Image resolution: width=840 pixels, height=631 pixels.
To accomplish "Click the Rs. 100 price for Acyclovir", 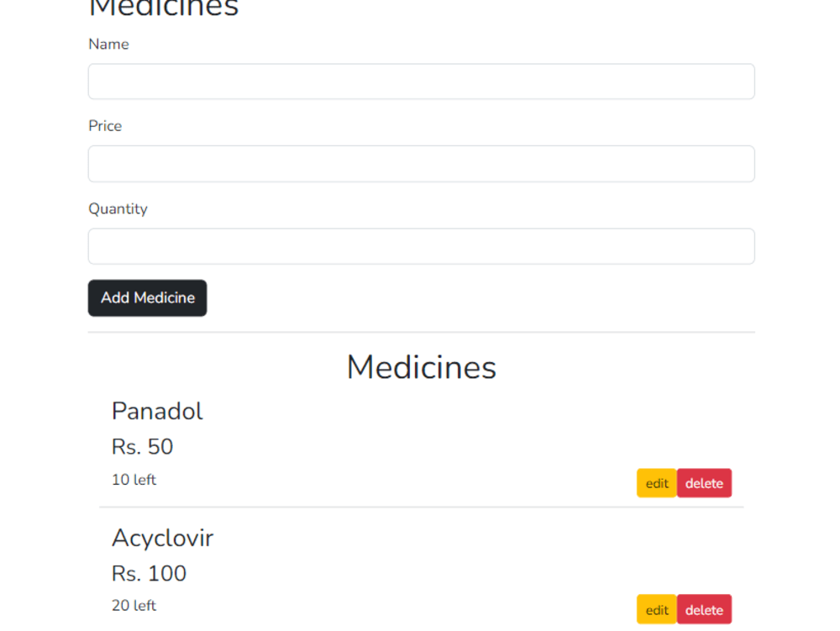I will [150, 573].
